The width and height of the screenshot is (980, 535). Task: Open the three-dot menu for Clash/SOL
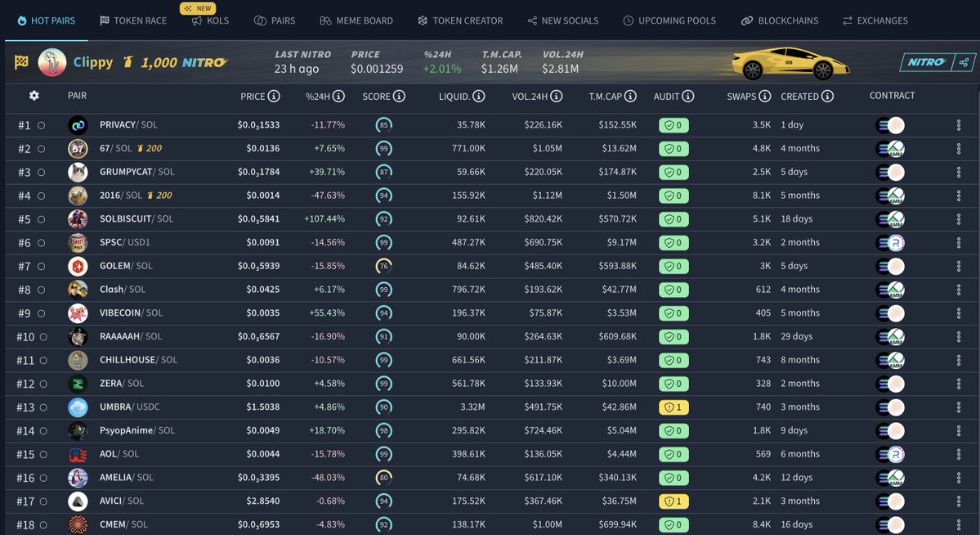click(958, 289)
